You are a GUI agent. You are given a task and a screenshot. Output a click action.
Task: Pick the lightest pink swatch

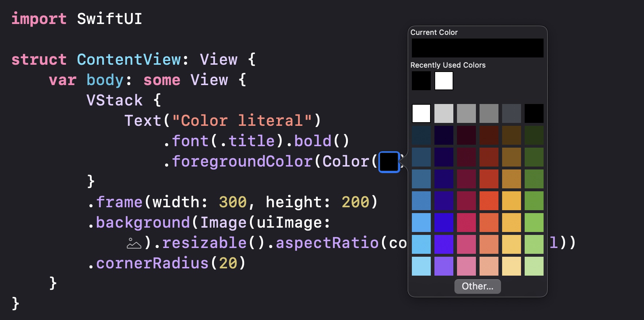[466, 266]
